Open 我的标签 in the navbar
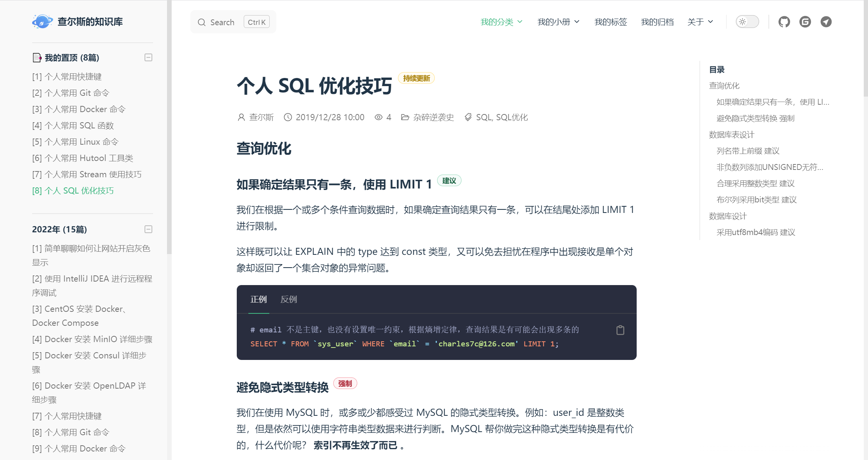 click(611, 22)
